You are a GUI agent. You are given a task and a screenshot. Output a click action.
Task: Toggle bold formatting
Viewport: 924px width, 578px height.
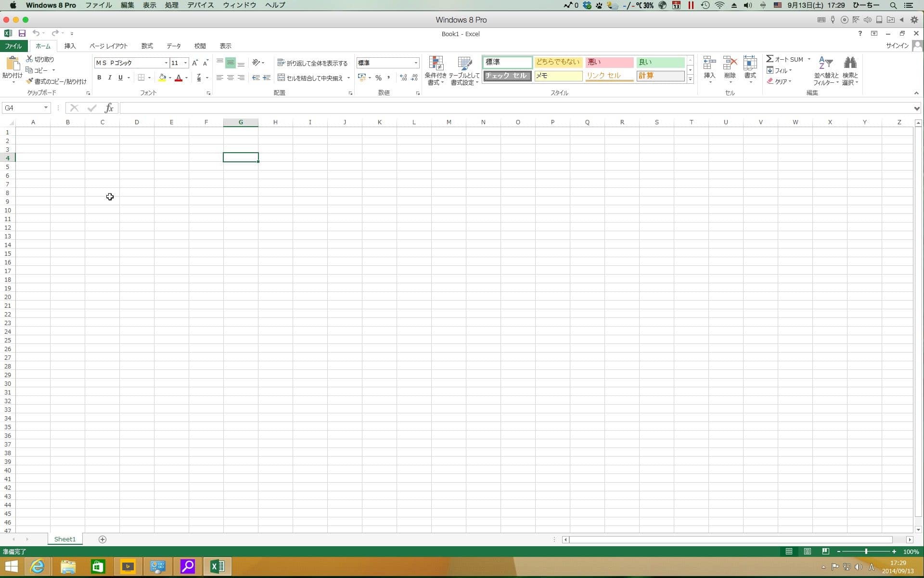pos(99,78)
